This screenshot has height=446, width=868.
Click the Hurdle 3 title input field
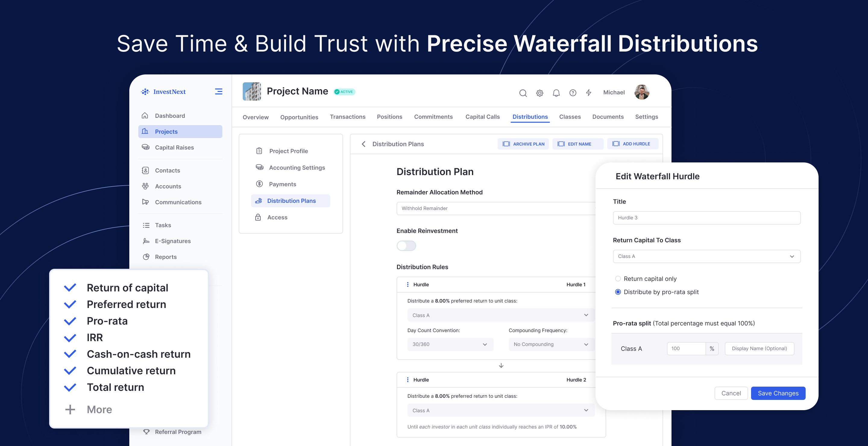click(706, 218)
